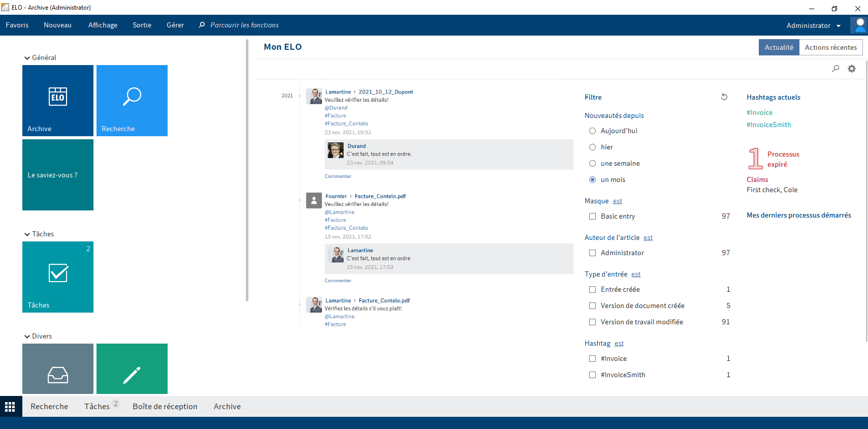
Task: Open the Affichage menu
Action: [x=103, y=25]
